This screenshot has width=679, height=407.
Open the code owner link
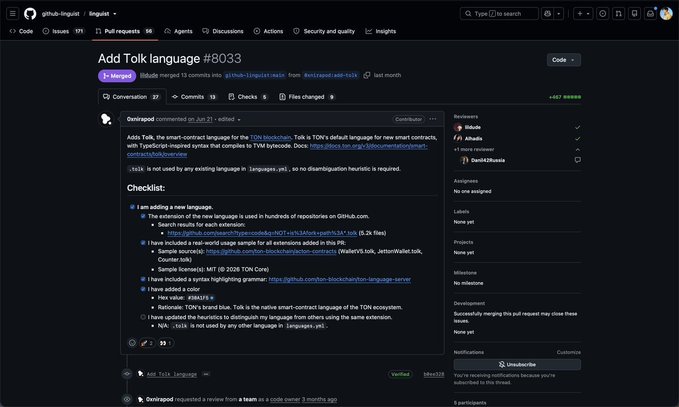point(285,399)
